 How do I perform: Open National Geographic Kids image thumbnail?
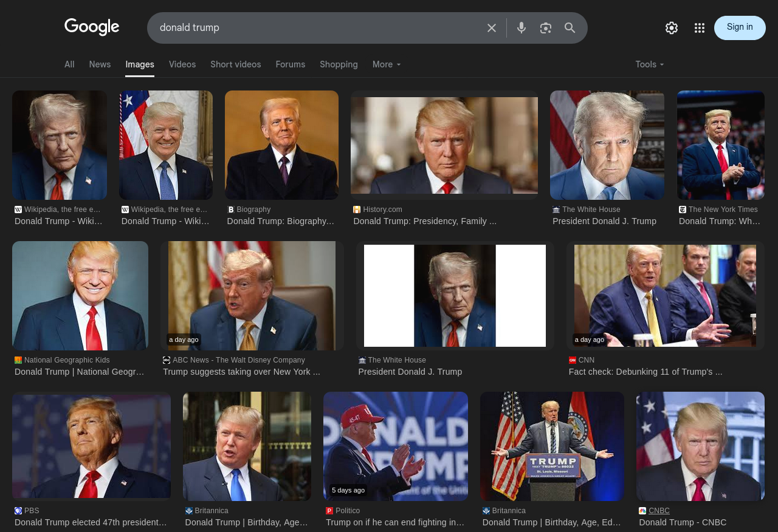tap(80, 296)
